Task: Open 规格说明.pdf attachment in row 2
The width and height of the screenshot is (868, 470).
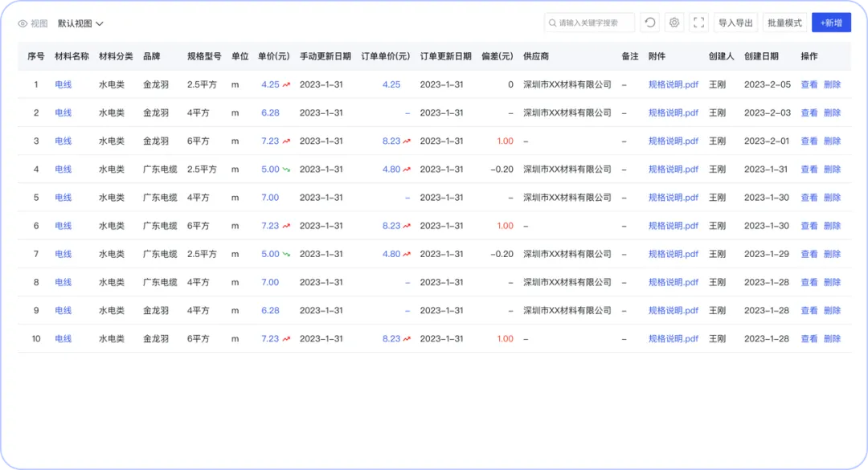Action: click(x=674, y=113)
